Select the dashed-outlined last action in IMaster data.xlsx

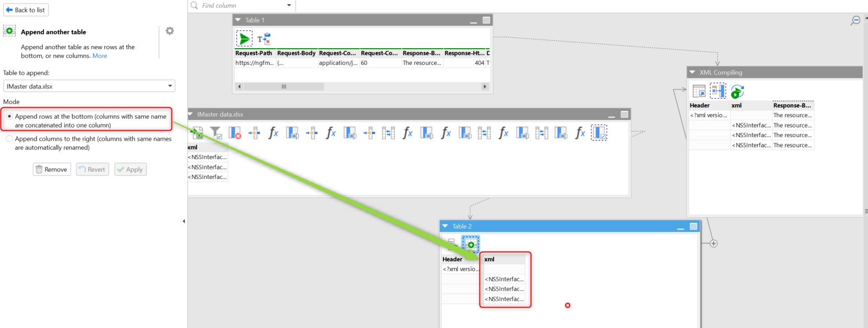[x=599, y=133]
